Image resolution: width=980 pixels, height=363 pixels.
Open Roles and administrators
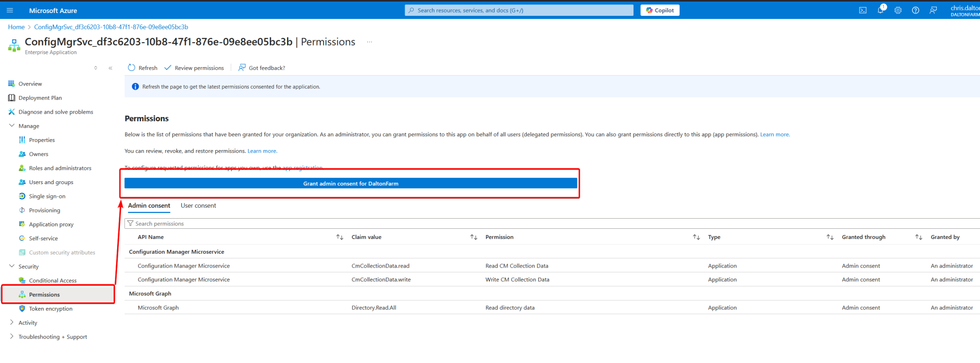[60, 168]
